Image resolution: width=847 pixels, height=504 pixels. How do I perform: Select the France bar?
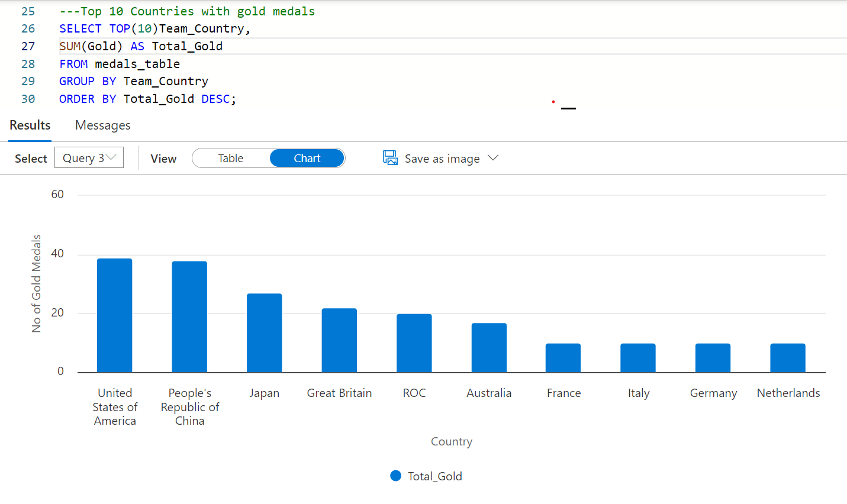[x=563, y=358]
